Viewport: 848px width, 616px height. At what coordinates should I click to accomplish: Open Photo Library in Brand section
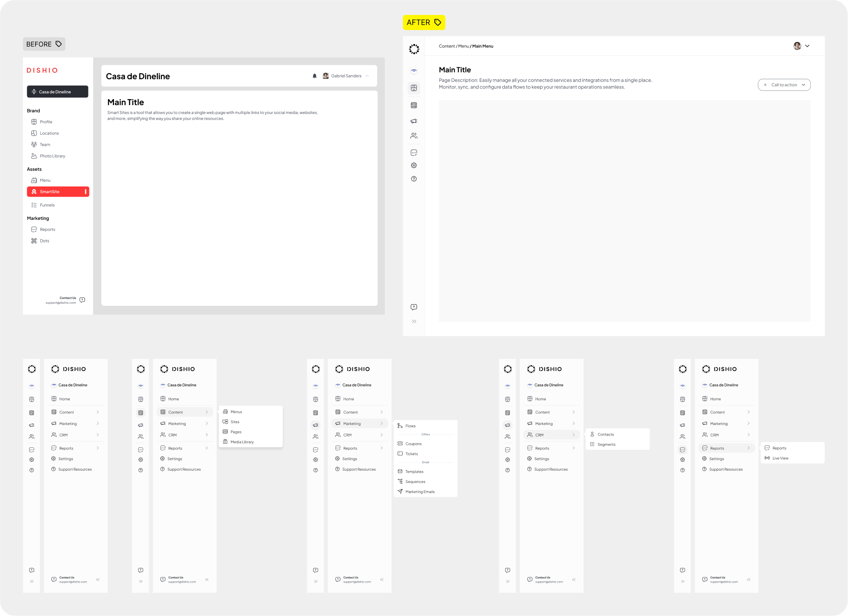pyautogui.click(x=52, y=156)
